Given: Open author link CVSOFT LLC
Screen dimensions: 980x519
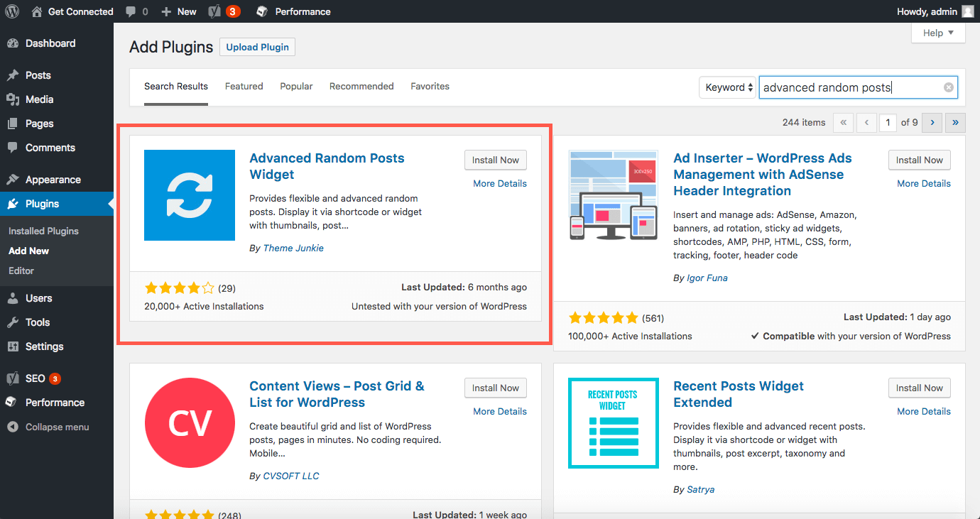Looking at the screenshot, I should pos(291,476).
